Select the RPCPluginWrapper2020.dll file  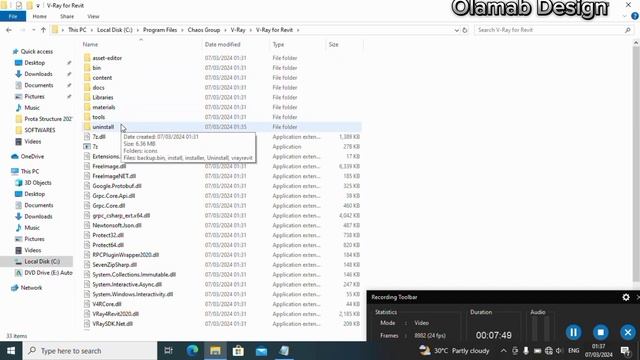(125, 255)
